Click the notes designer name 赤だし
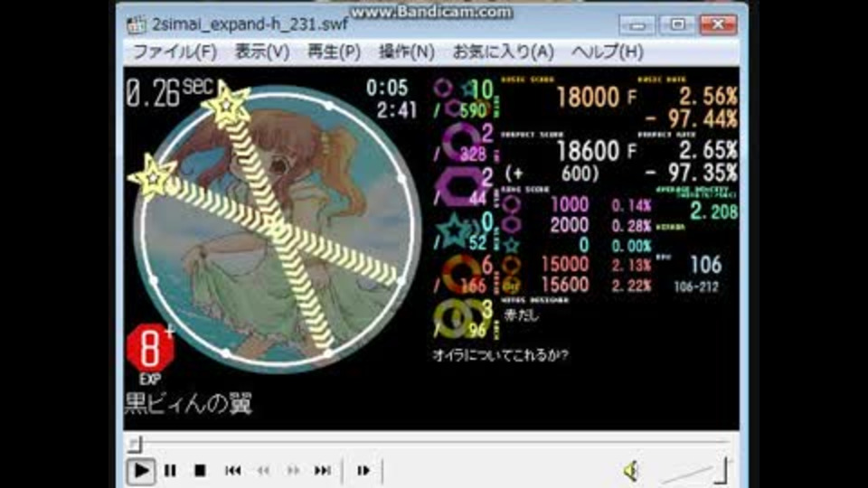The width and height of the screenshot is (868, 488). (x=521, y=315)
